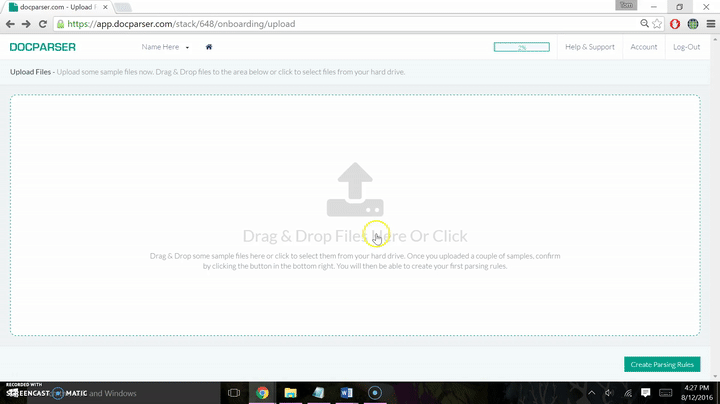Open the Help & Support menu item
Image resolution: width=720 pixels, height=404 pixels.
[x=590, y=47]
